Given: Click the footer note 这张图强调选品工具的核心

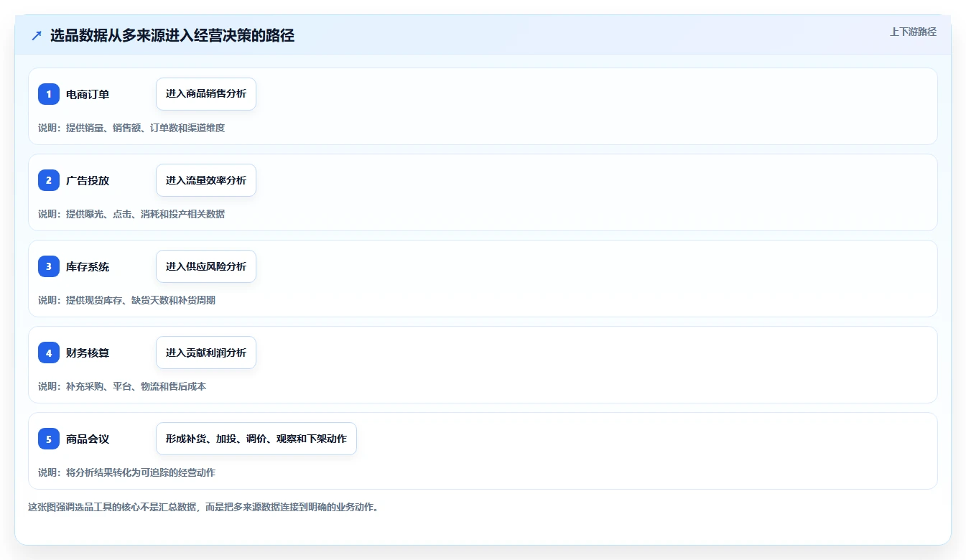Looking at the screenshot, I should [x=203, y=507].
